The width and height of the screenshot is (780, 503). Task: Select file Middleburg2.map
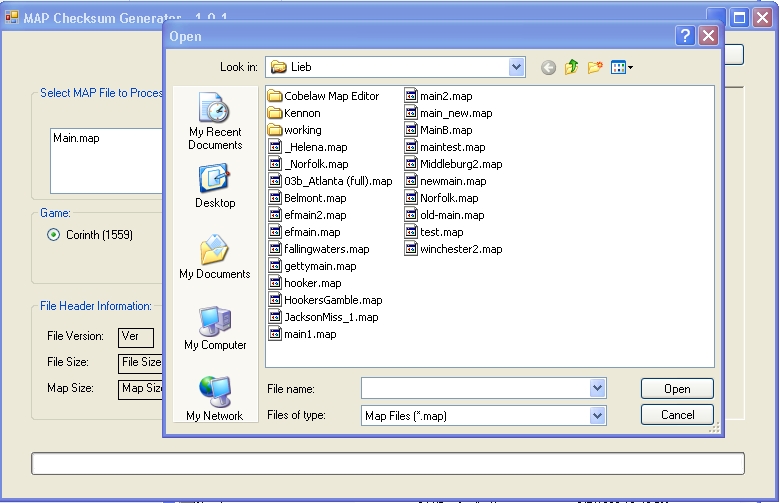[454, 164]
